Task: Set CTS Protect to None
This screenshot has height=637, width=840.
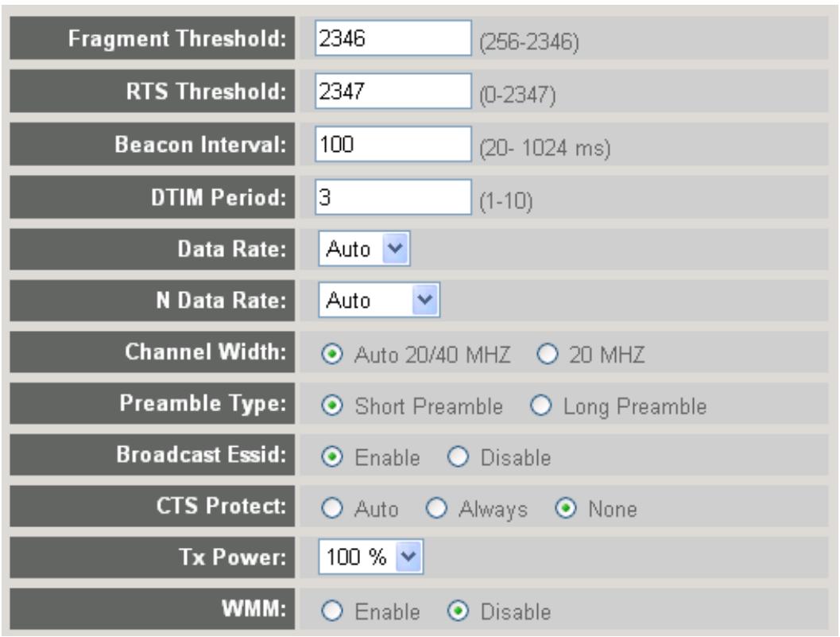Action: coord(566,508)
